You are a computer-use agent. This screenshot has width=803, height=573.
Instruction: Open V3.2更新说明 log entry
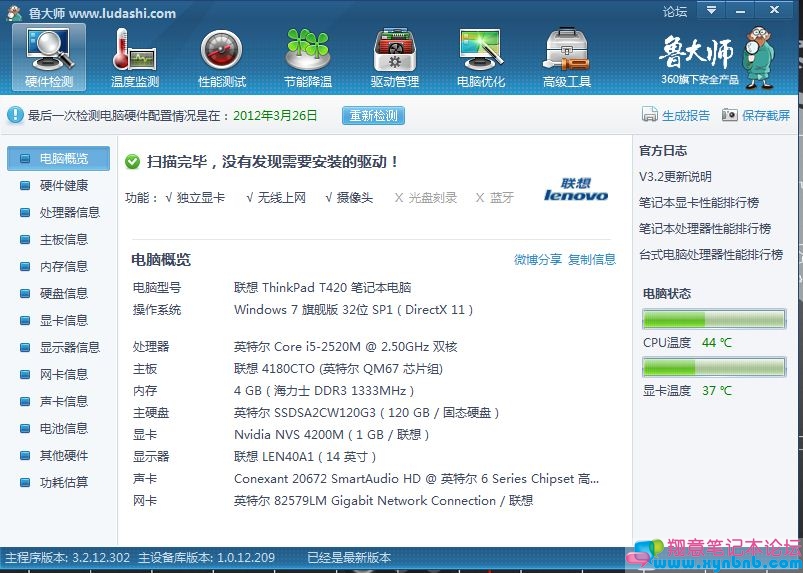[675, 177]
